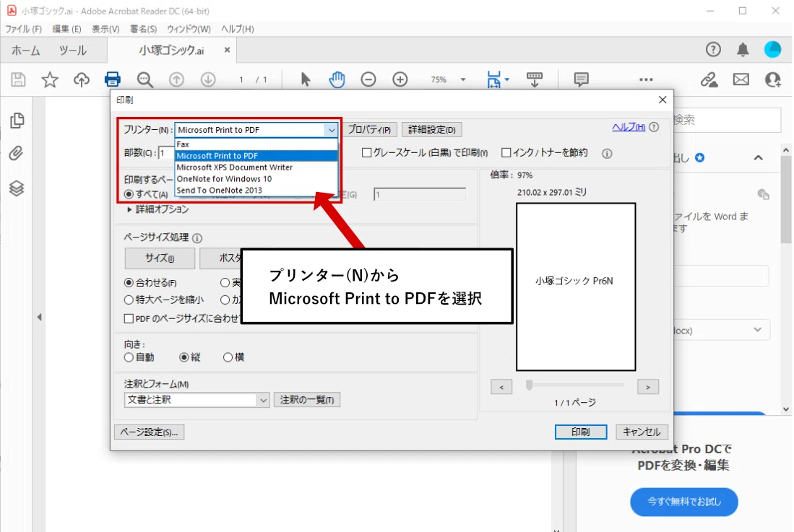Click the scrolling mode download icon
The height and width of the screenshot is (532, 794).
pyautogui.click(x=534, y=79)
